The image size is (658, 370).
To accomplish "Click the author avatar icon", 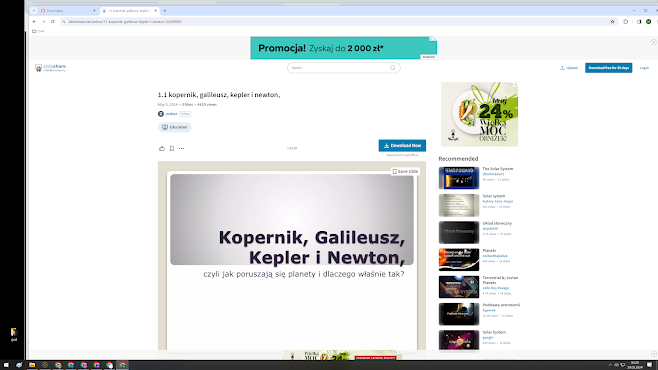I will tap(161, 114).
